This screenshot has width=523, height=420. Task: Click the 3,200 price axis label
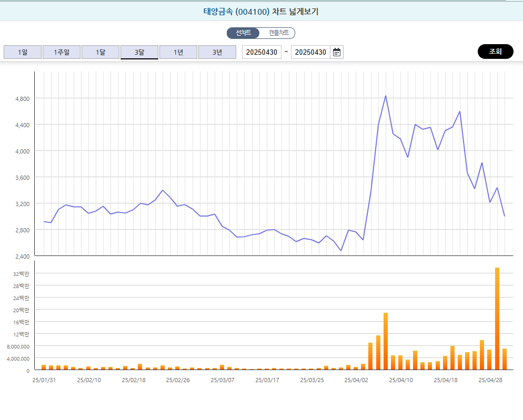tap(22, 203)
